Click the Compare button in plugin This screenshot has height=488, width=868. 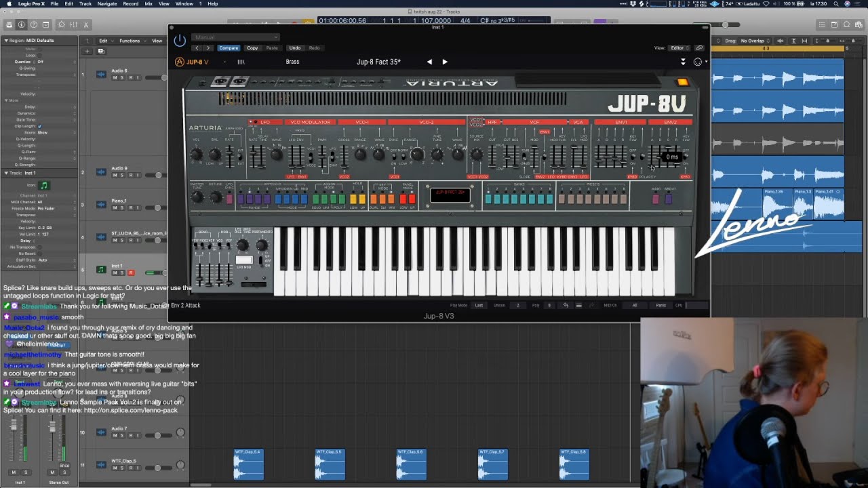(x=229, y=48)
